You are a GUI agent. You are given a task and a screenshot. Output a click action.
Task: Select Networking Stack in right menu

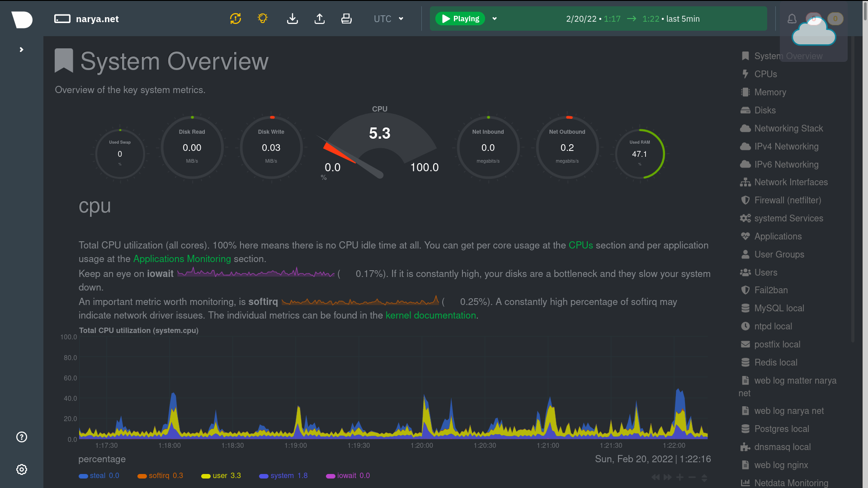(x=788, y=128)
